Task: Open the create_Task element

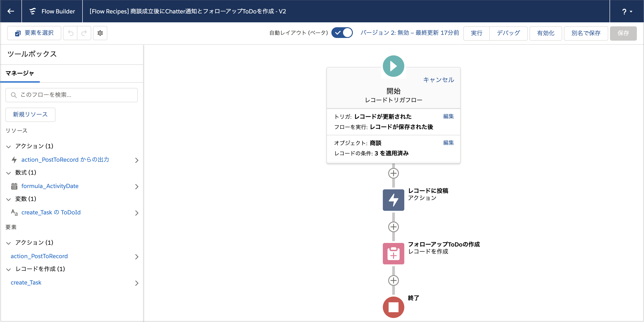Action: pos(26,282)
